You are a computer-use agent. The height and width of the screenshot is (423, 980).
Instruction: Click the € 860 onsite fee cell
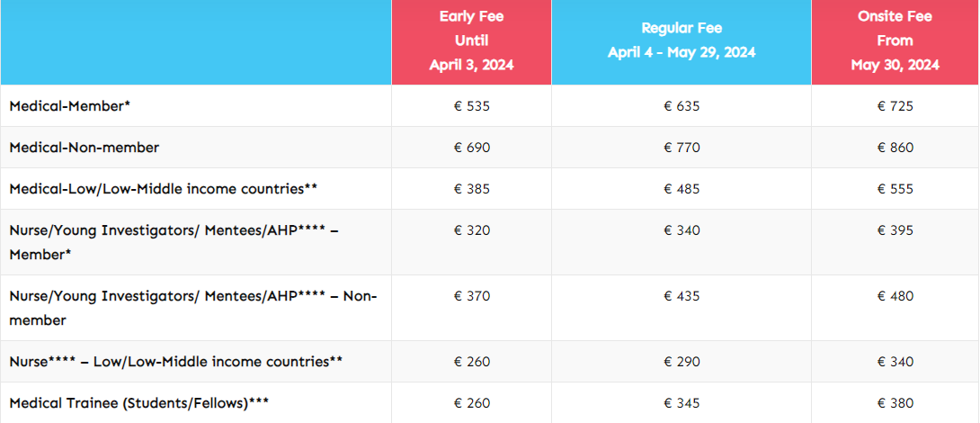coord(895,148)
